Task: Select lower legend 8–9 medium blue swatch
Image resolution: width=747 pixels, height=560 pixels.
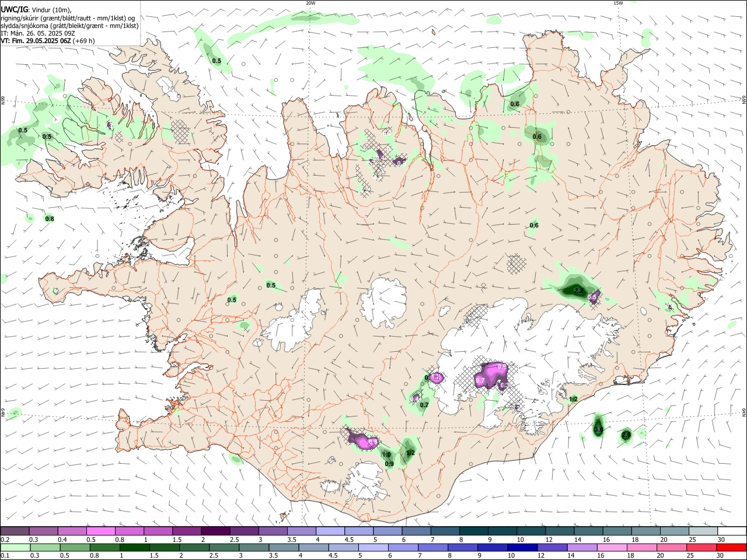Action: tap(463, 547)
